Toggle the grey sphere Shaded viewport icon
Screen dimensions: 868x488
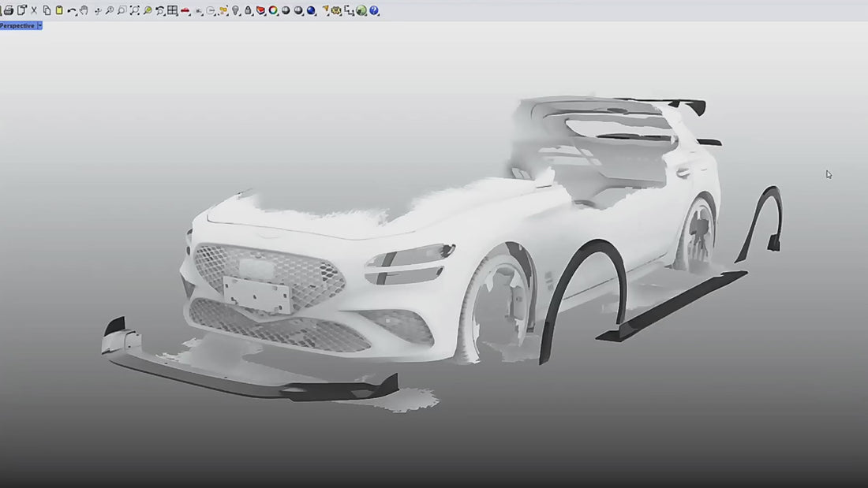(286, 10)
